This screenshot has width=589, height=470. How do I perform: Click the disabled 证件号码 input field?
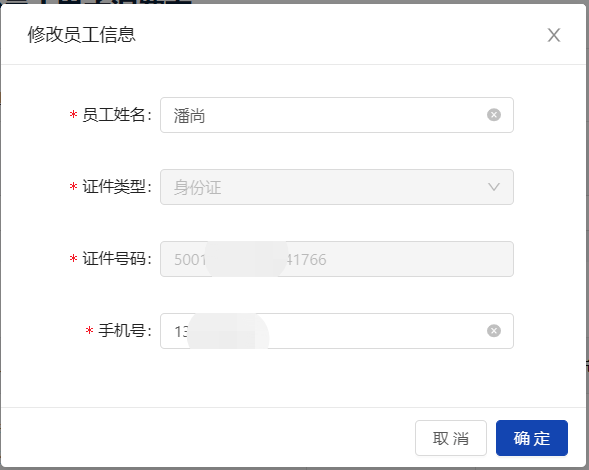pyautogui.click(x=337, y=259)
